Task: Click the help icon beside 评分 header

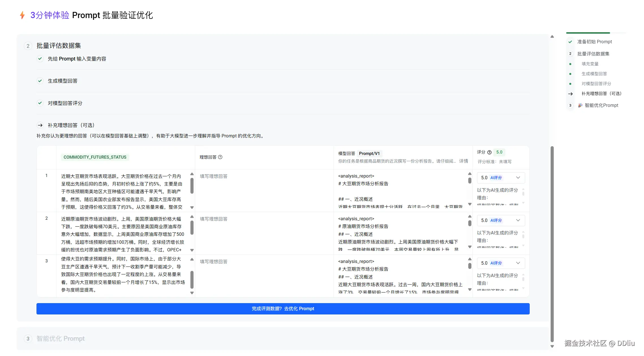Action: click(x=489, y=152)
